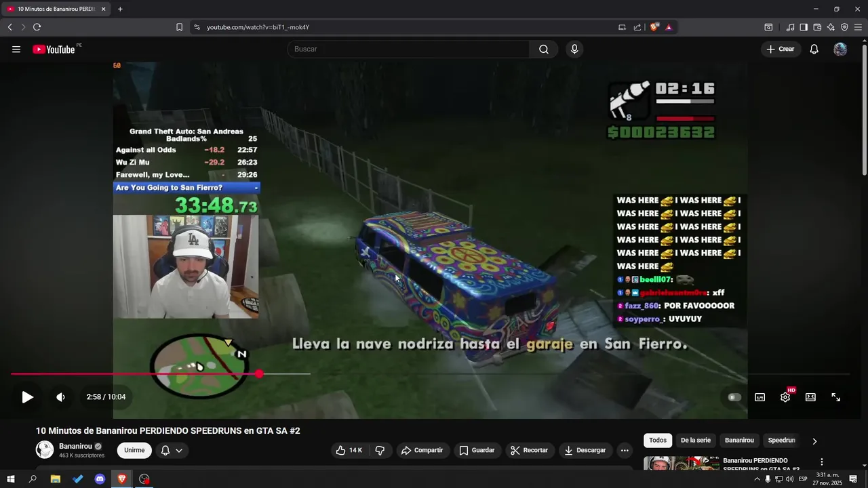Open YouTube notifications bell
868x488 pixels.
click(814, 49)
